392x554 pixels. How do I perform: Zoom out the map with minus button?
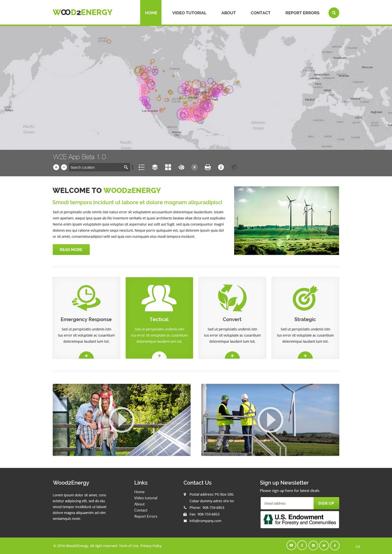64,167
